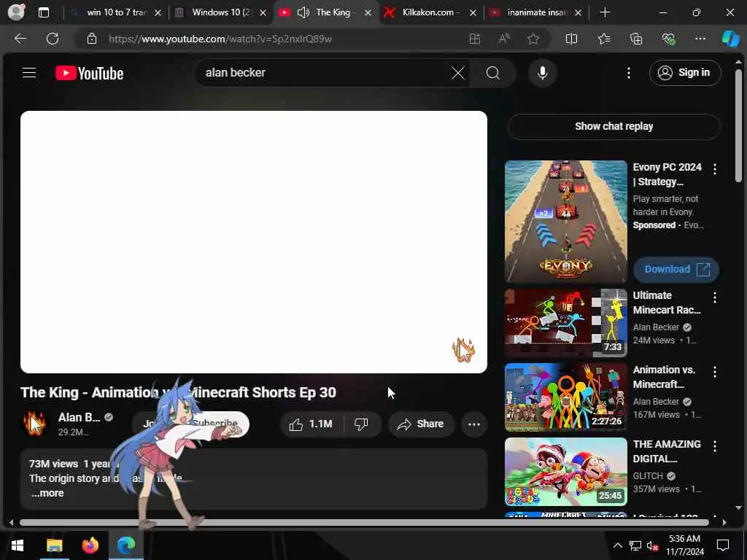Viewport: 747px width, 560px height.
Task: Open options for the Evony PC 2024 ad
Action: 715,169
